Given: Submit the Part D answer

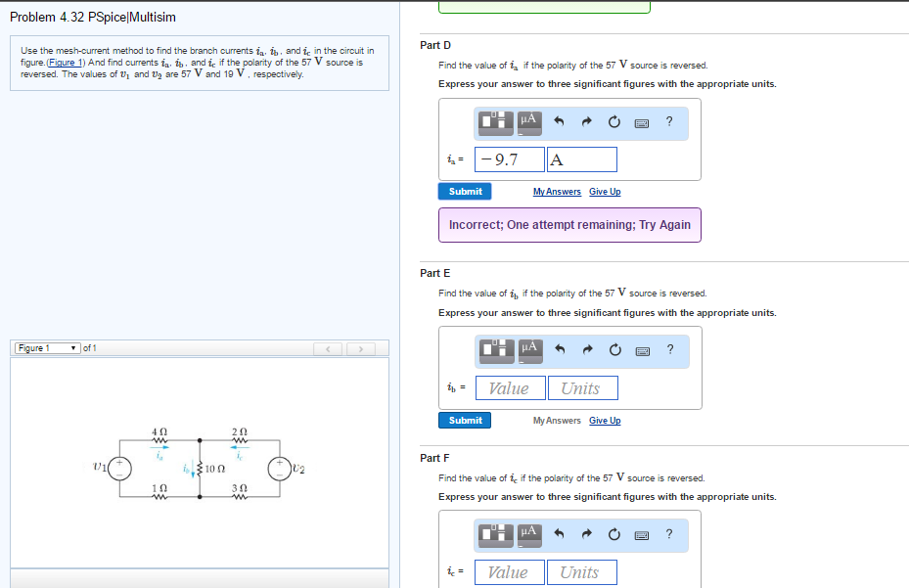Looking at the screenshot, I should click(464, 192).
